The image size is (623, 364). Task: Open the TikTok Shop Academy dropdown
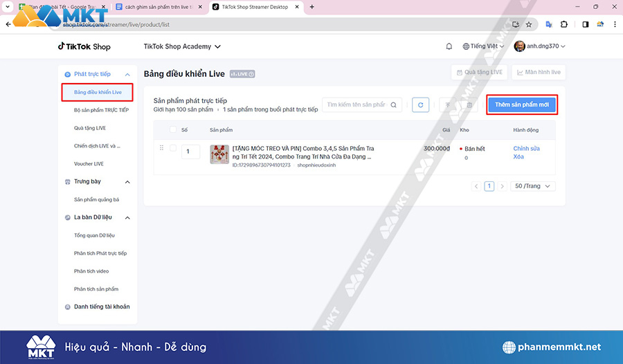tap(182, 46)
